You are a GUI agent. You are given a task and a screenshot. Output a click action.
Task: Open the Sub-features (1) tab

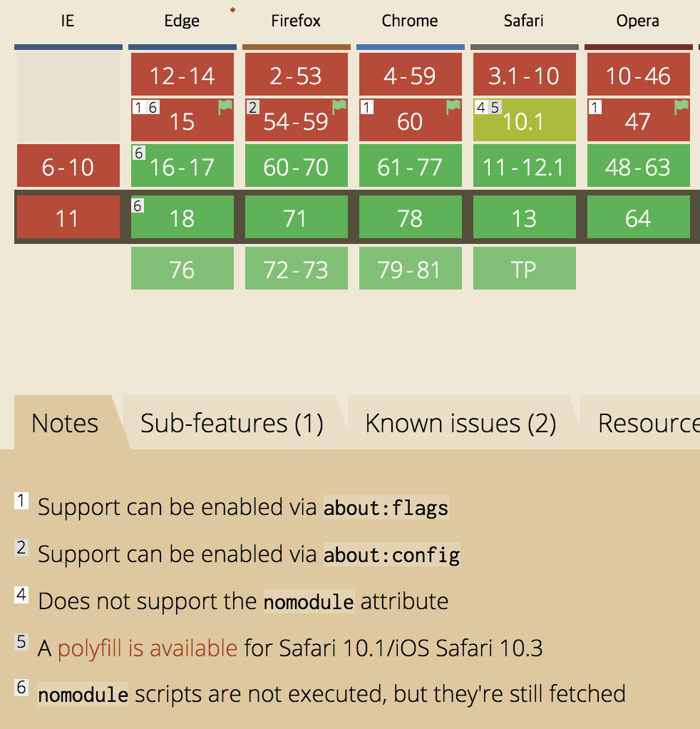point(232,423)
